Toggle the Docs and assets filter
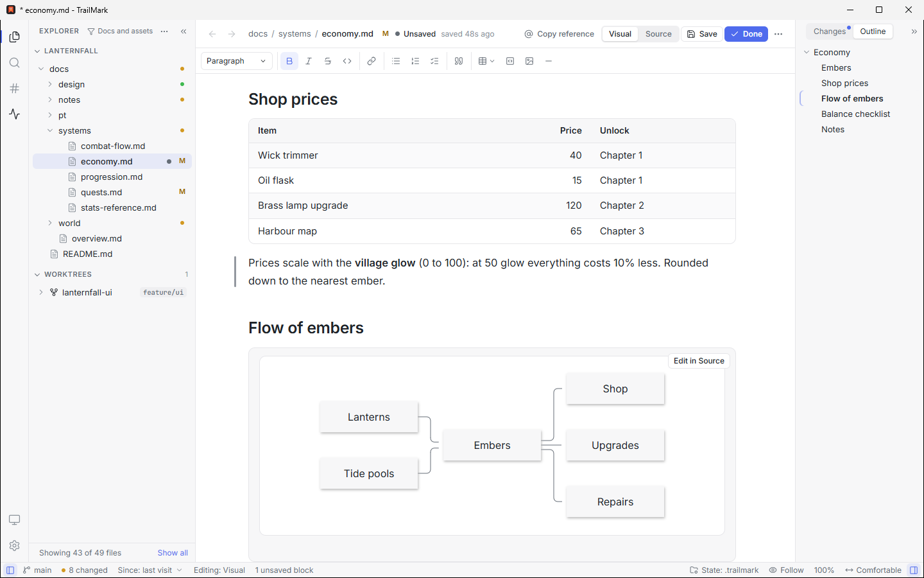The image size is (924, 578). click(x=120, y=31)
